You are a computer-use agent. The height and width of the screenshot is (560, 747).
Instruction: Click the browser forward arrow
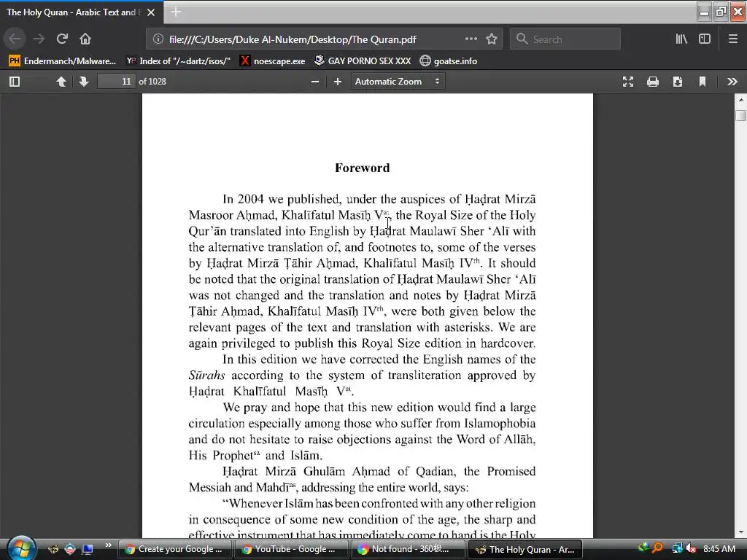point(39,39)
